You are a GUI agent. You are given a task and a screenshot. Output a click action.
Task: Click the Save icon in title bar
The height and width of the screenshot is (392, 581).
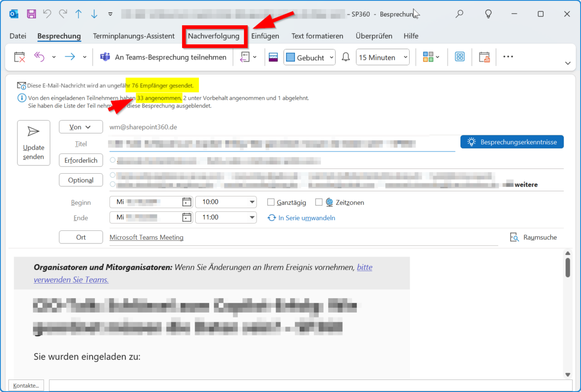tap(31, 14)
